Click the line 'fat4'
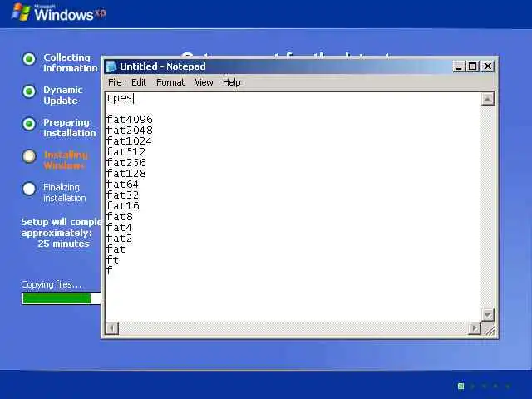Image resolution: width=532 pixels, height=399 pixels. [x=119, y=228]
